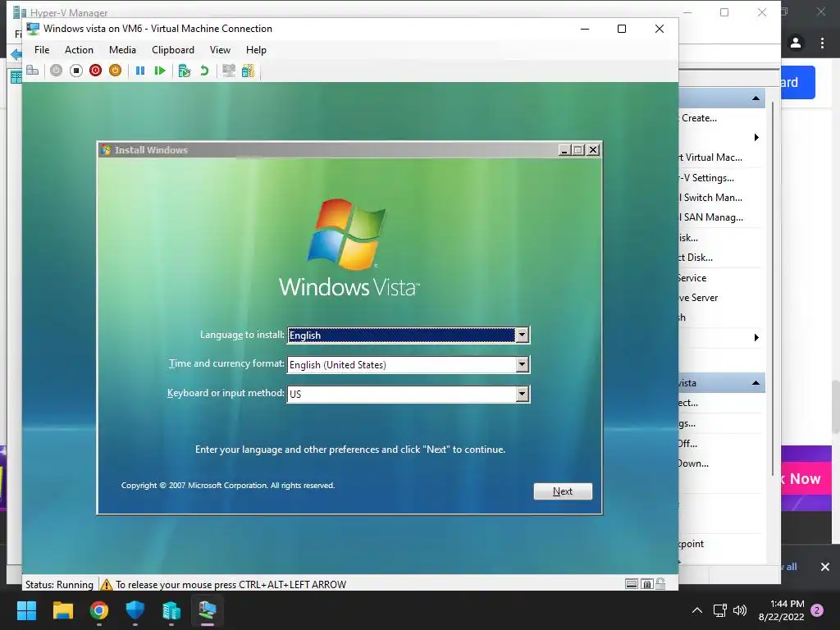The image size is (840, 630).
Task: Open the Media menu
Action: pyautogui.click(x=122, y=50)
